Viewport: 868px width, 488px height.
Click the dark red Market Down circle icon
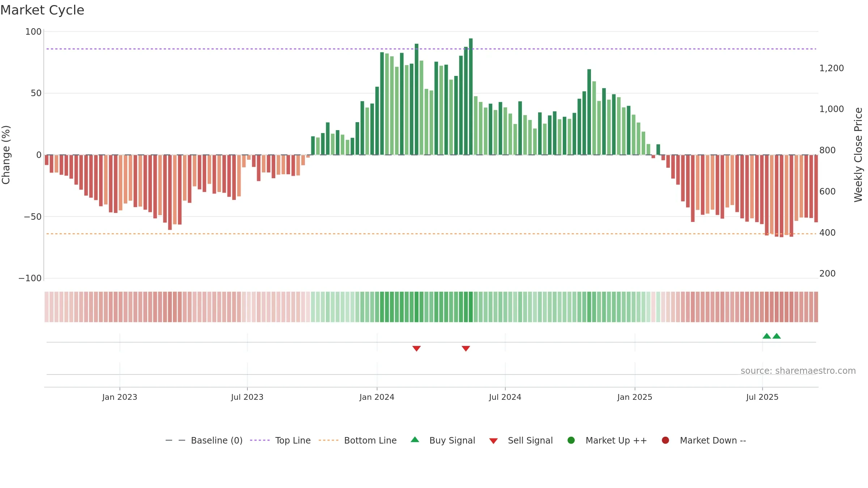click(665, 440)
